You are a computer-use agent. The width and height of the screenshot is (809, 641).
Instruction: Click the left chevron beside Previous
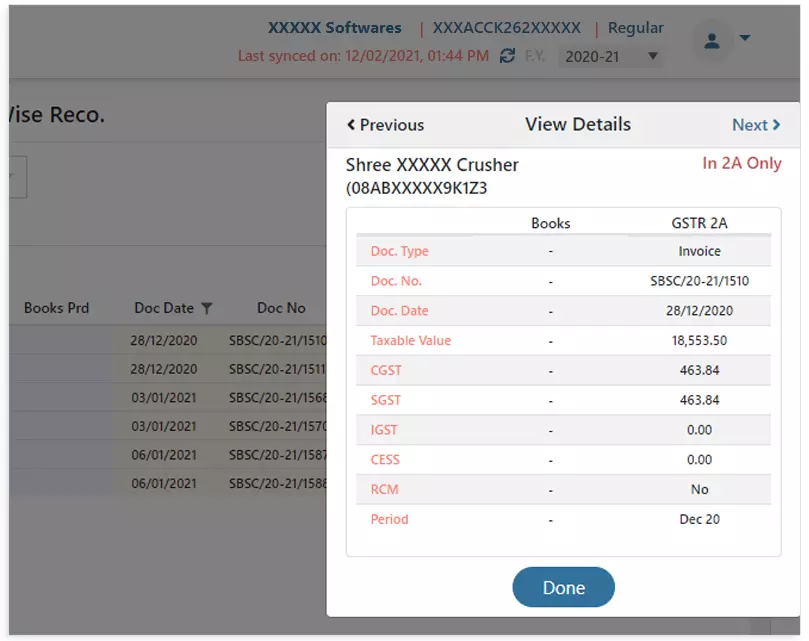tap(351, 125)
